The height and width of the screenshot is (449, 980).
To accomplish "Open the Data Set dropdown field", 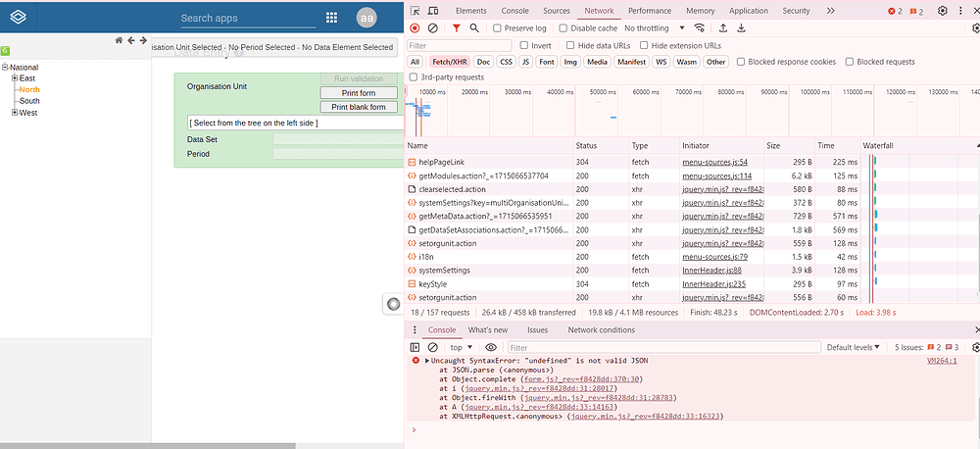I will tap(338, 139).
